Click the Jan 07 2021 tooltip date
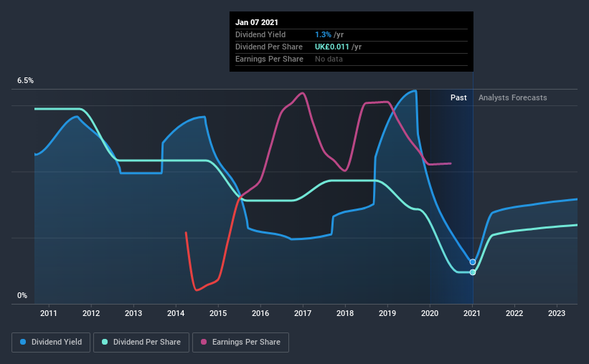This screenshot has height=364, width=589. point(257,22)
